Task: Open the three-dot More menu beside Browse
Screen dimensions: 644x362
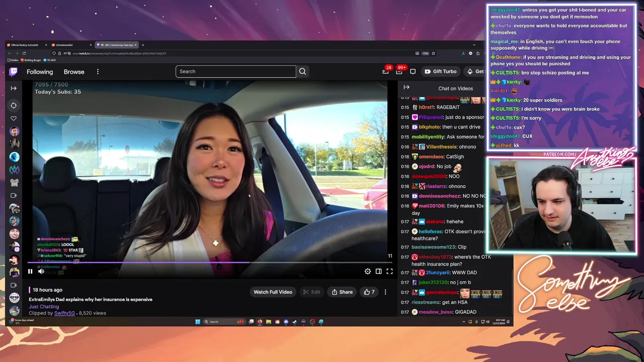Action: (98, 72)
